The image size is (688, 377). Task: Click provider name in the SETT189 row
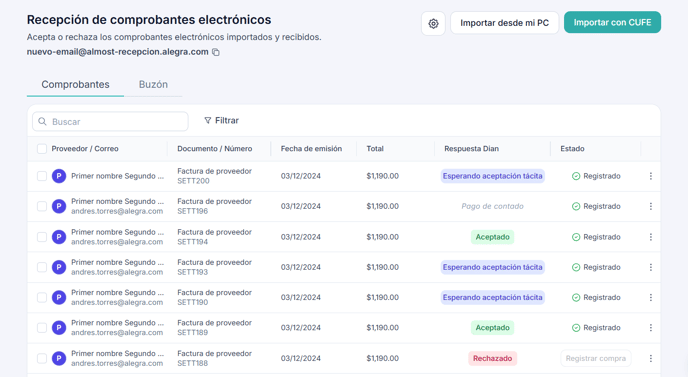click(x=118, y=323)
